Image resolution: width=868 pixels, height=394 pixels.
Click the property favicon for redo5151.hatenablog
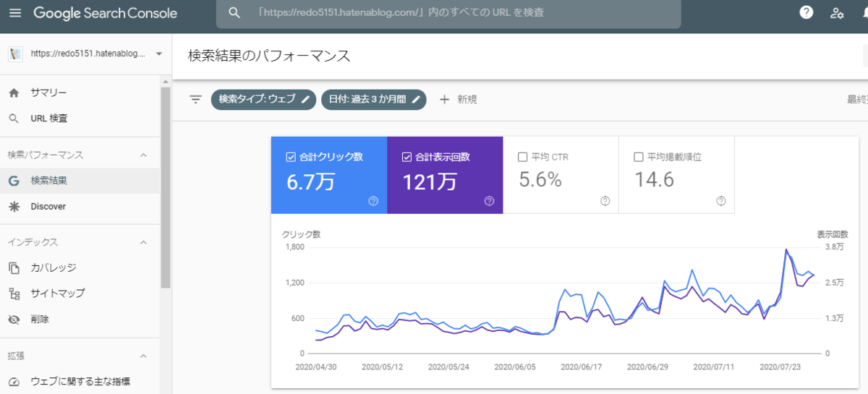14,54
